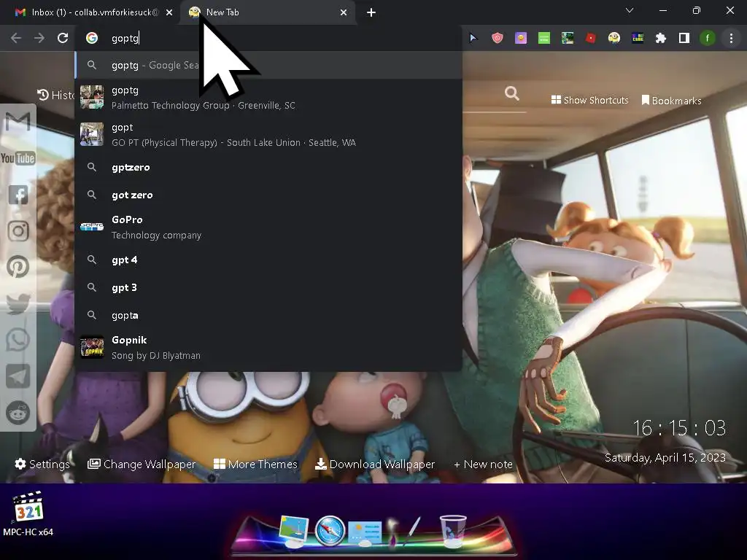Open the green square extension icon
Viewport: 747px width, 560px height.
(x=544, y=38)
